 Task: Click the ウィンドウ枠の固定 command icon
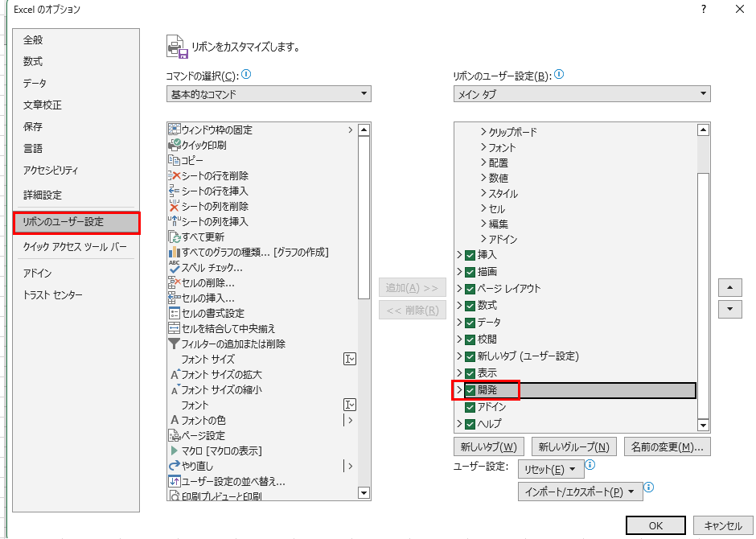[x=175, y=130]
